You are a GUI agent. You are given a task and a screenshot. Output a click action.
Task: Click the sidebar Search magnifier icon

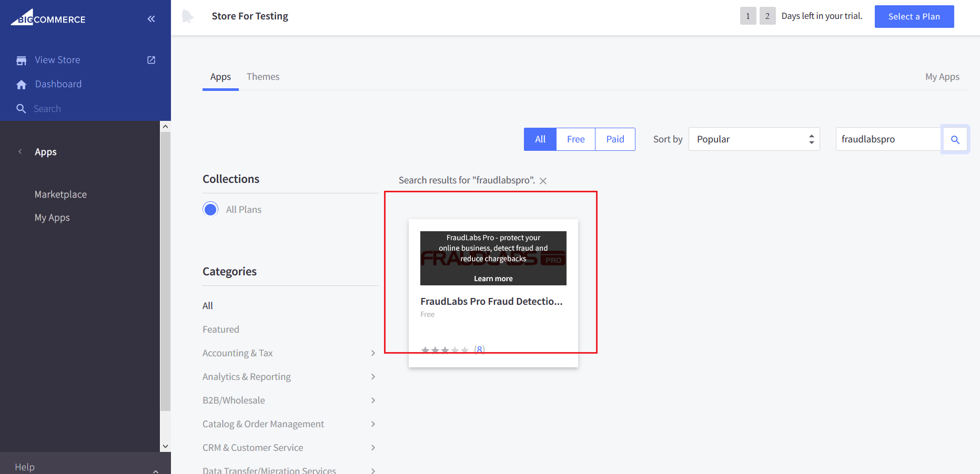pos(21,109)
